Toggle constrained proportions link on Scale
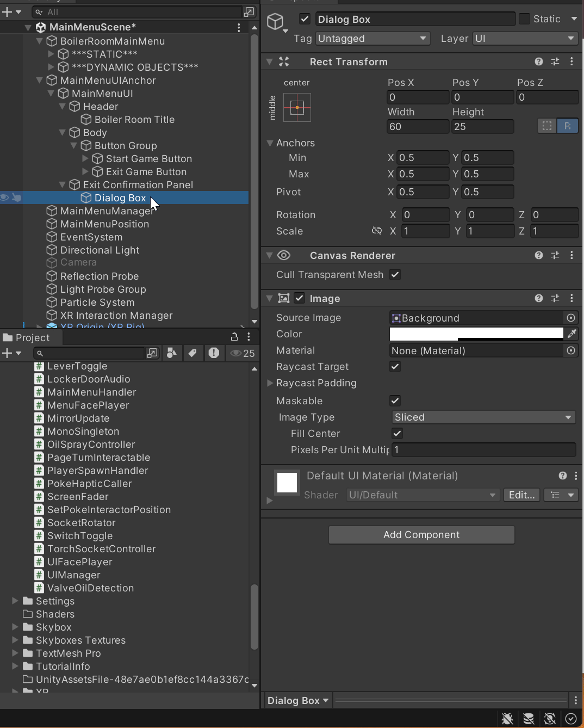Image resolution: width=584 pixels, height=728 pixels. pyautogui.click(x=376, y=231)
